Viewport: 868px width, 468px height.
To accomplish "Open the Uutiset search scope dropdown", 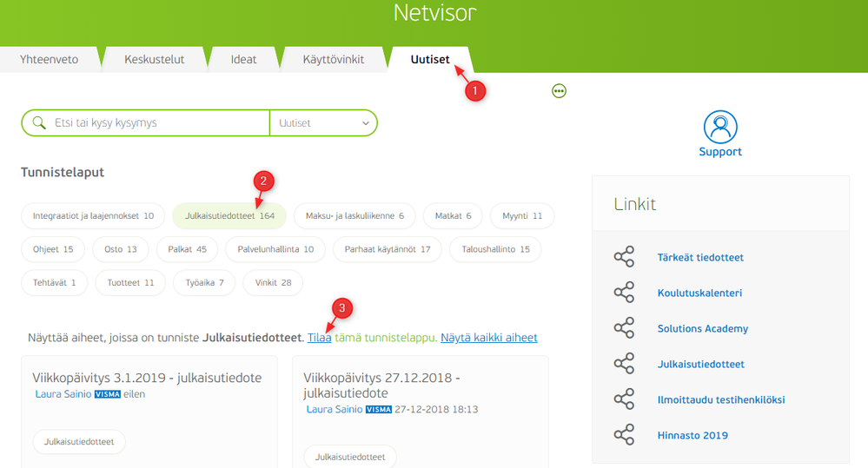I will click(x=323, y=122).
